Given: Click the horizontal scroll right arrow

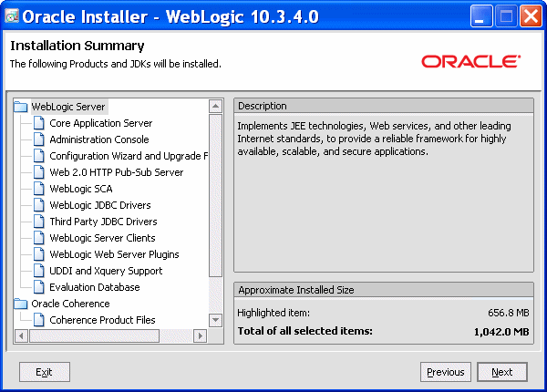Looking at the screenshot, I should pyautogui.click(x=201, y=335).
